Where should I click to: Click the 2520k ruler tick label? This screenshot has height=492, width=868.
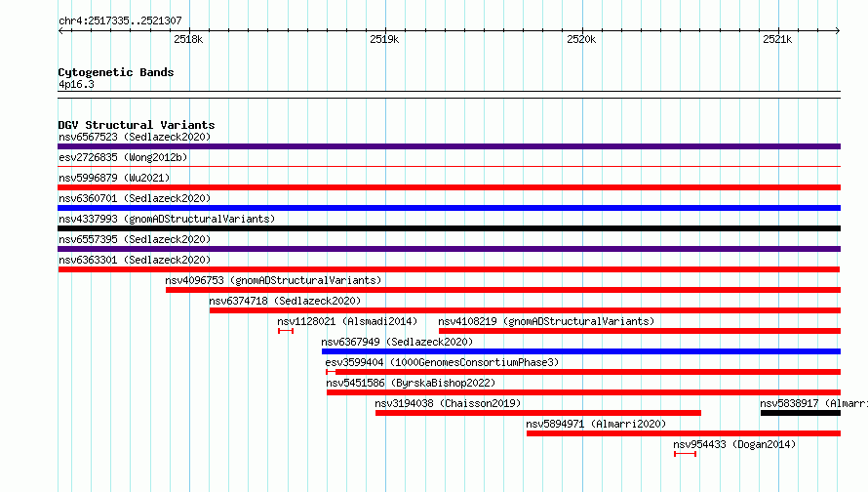[x=581, y=39]
